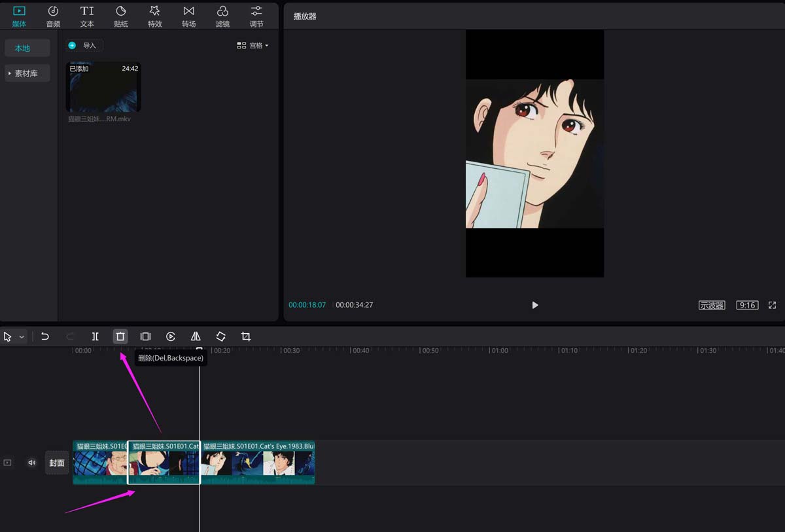
Task: Click the 导入 import button
Action: pyautogui.click(x=84, y=45)
